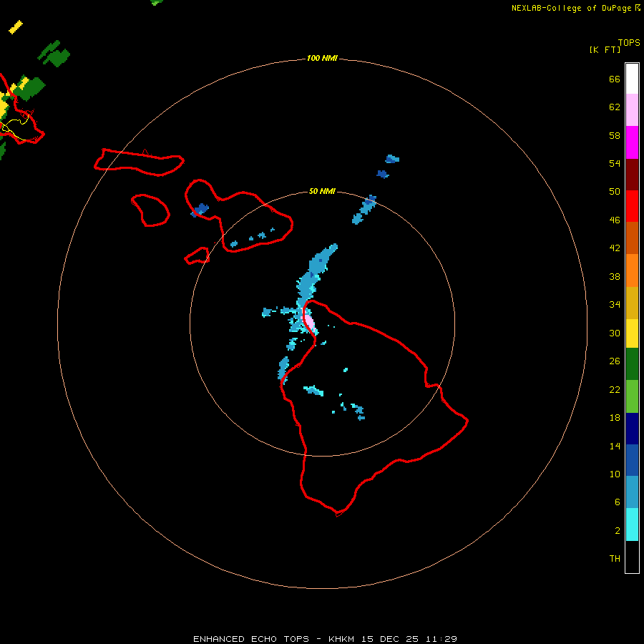Click the light pink 62 kft legend swatch
Screen dimensions: 644x644
pyautogui.click(x=632, y=109)
